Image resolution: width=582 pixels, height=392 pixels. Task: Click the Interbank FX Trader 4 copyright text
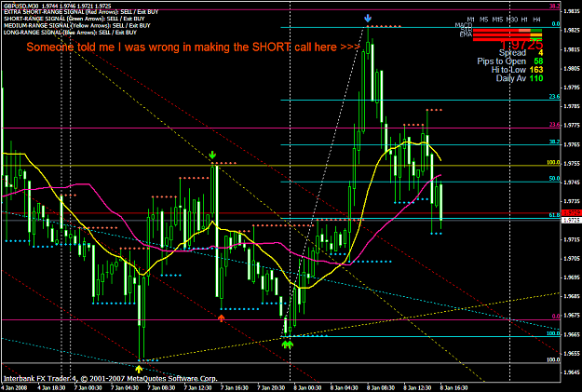[x=110, y=379]
